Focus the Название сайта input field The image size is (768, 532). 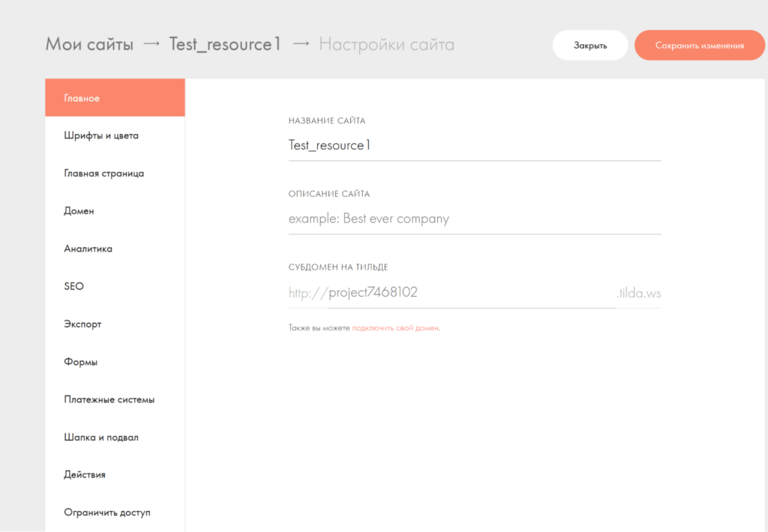(x=474, y=145)
